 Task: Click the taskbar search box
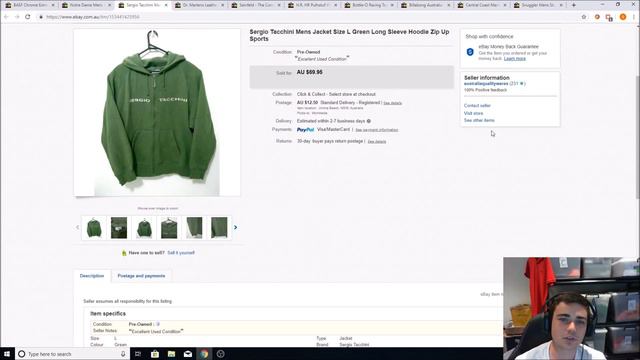[x=72, y=354]
